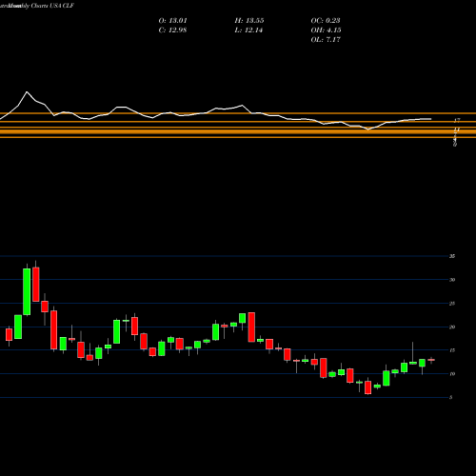476x476 pixels.
Task: Click the low value 'L: 12.14'
Action: click(x=248, y=30)
